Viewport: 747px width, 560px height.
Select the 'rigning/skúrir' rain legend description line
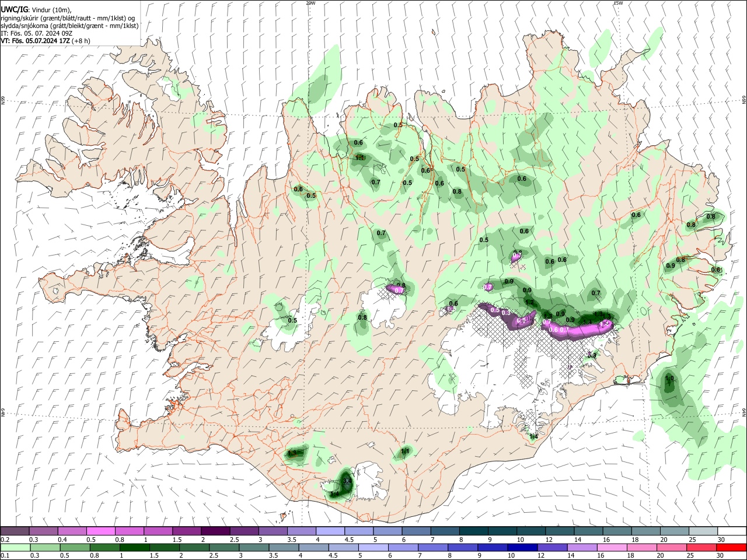[68, 18]
